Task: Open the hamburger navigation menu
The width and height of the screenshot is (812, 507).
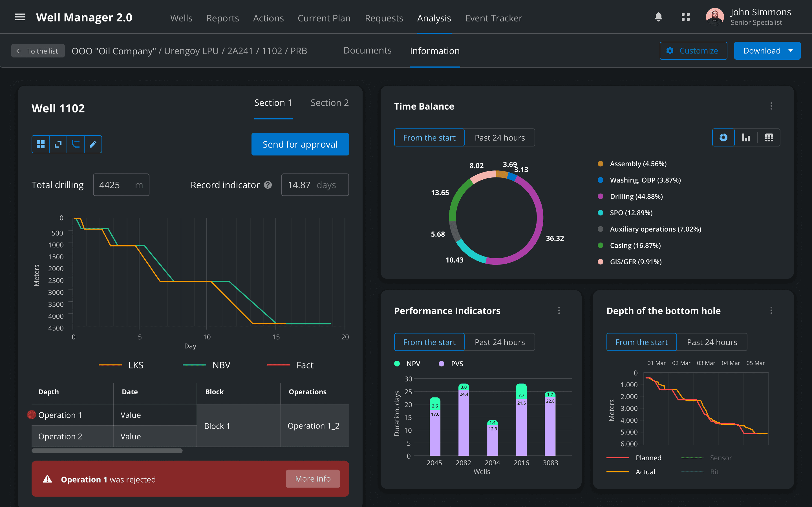Action: pos(20,17)
